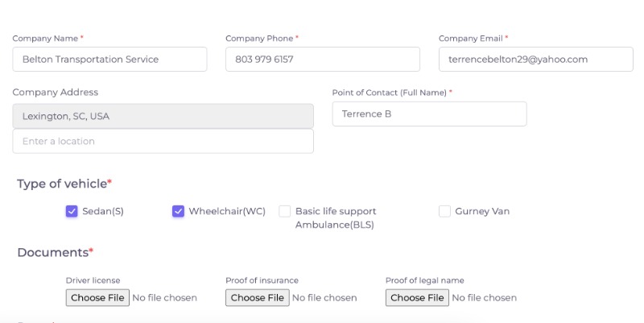
Task: Click the Enter a location box
Action: tap(163, 141)
